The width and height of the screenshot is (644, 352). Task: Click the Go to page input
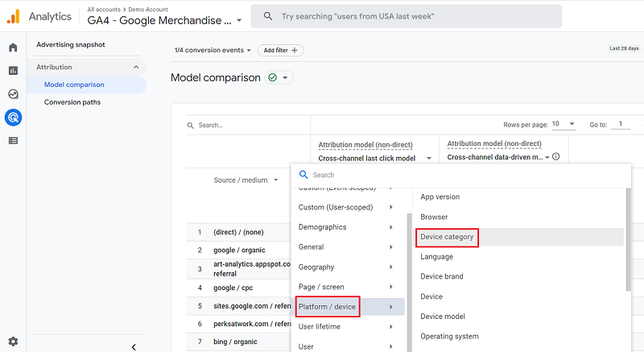click(621, 123)
